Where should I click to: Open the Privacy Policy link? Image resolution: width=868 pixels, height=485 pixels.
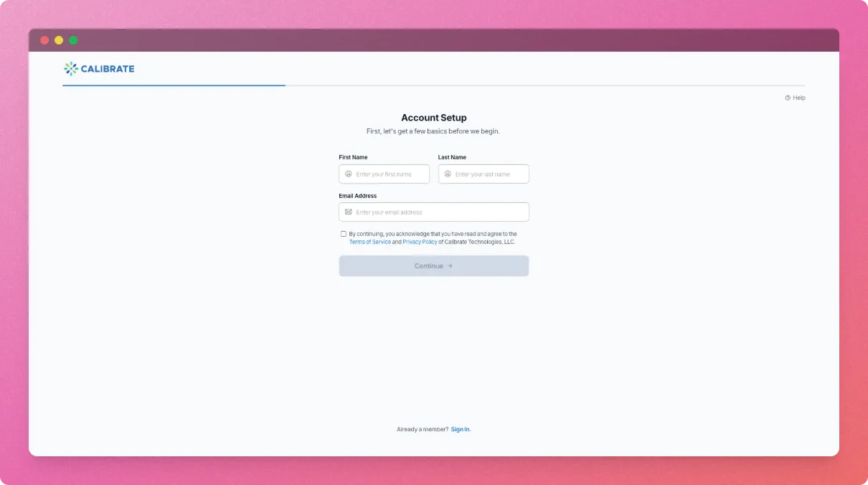click(419, 241)
